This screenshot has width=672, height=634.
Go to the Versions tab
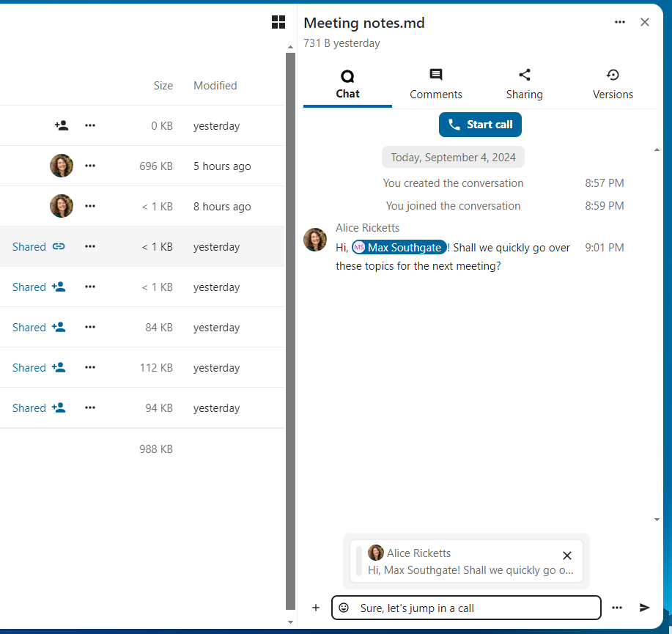613,84
